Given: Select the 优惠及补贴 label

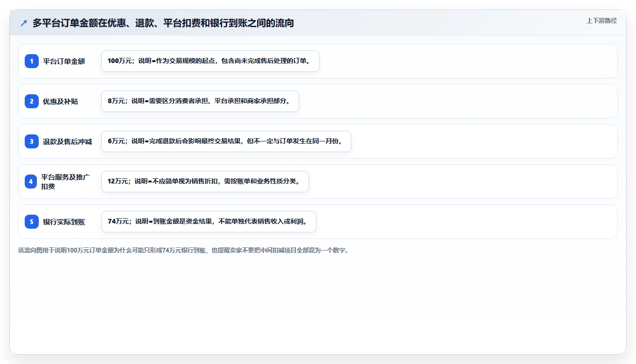Looking at the screenshot, I should tap(61, 101).
